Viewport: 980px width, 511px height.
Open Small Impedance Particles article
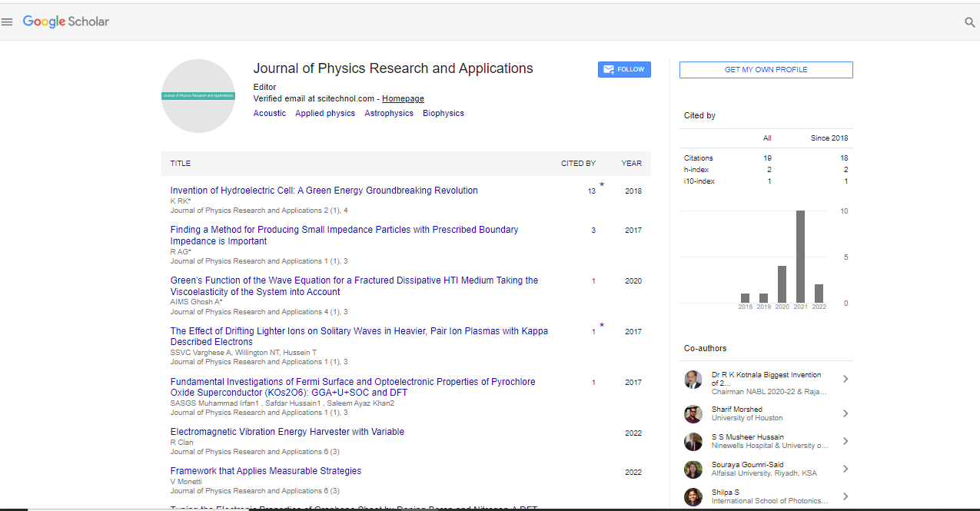coord(344,235)
